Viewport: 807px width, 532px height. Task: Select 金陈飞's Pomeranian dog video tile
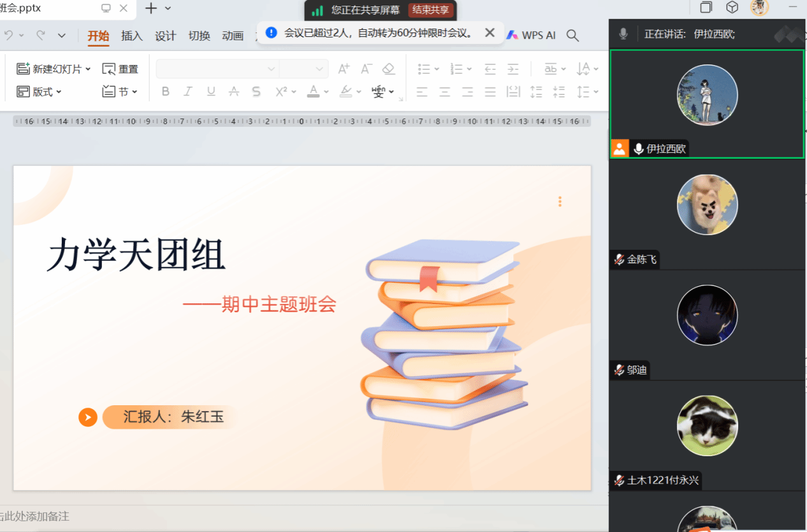point(707,214)
